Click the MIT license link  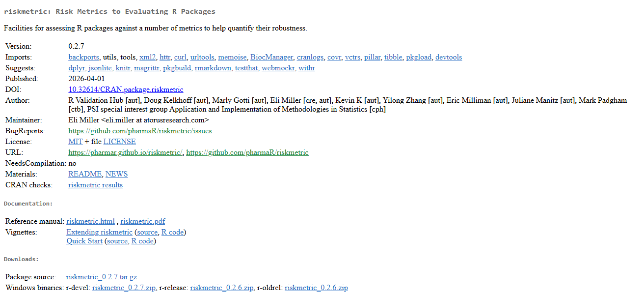point(76,142)
